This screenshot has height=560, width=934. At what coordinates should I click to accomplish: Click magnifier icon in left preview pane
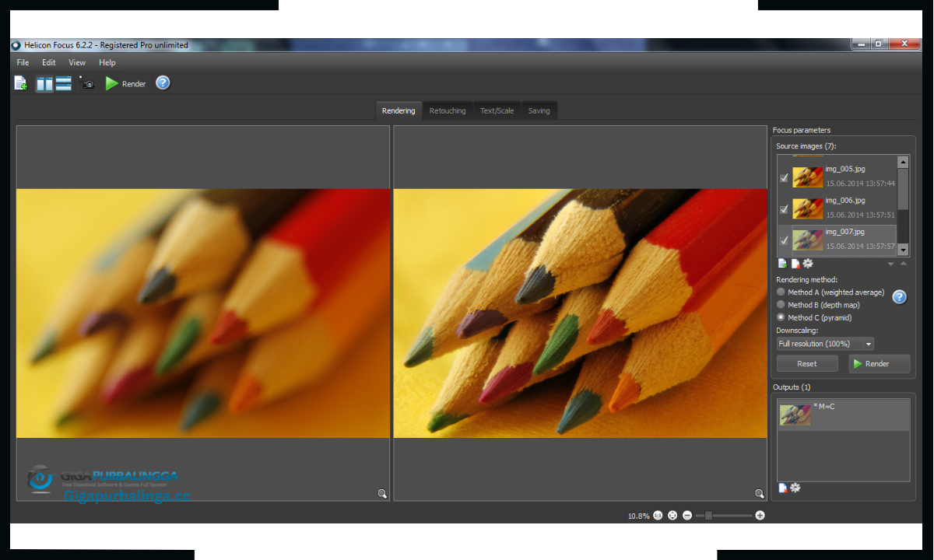pyautogui.click(x=382, y=493)
